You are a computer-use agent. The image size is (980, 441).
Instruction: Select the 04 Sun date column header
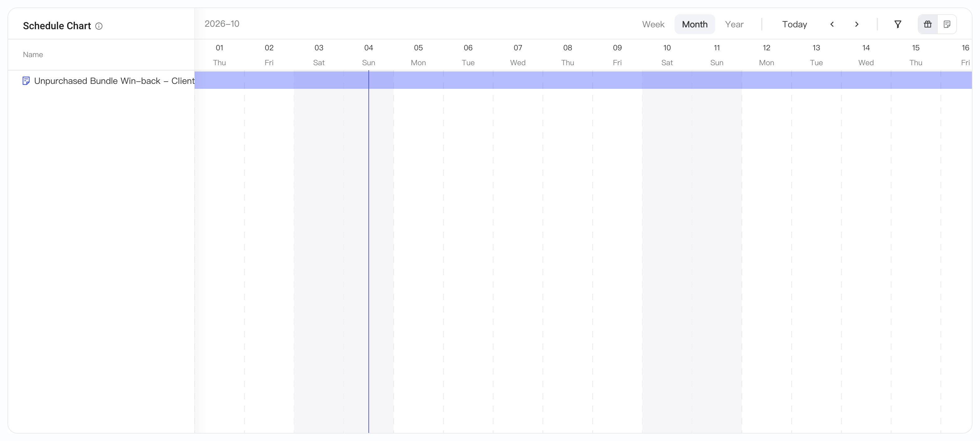coord(369,55)
